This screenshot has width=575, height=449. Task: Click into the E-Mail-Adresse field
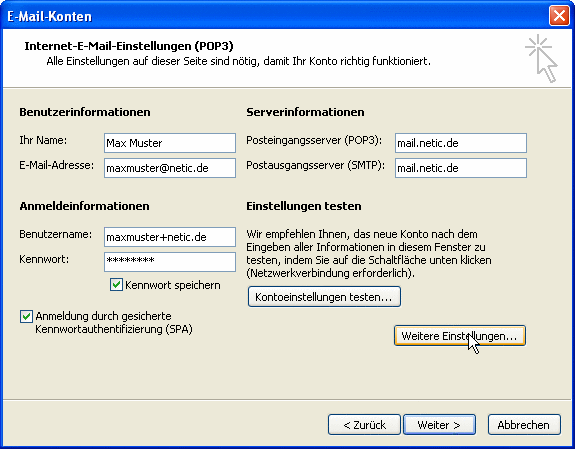(x=170, y=168)
